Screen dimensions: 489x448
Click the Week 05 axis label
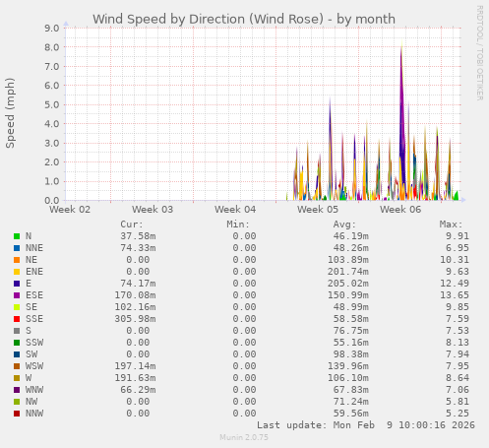click(318, 210)
